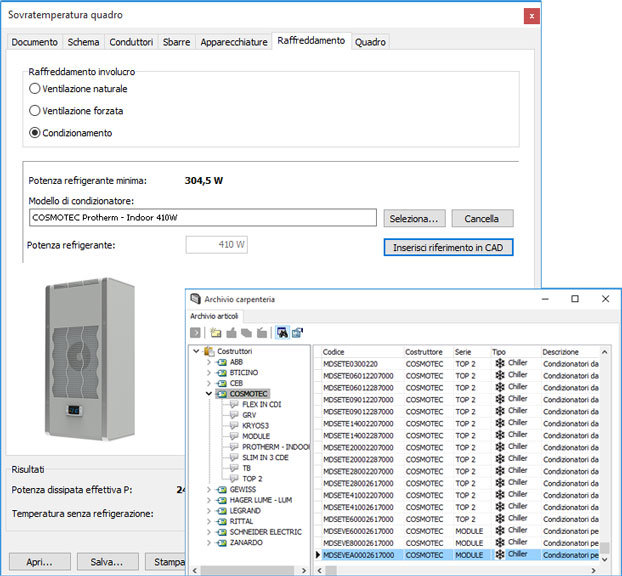
Task: Switch to the Apparecchiature tab
Action: click(234, 42)
